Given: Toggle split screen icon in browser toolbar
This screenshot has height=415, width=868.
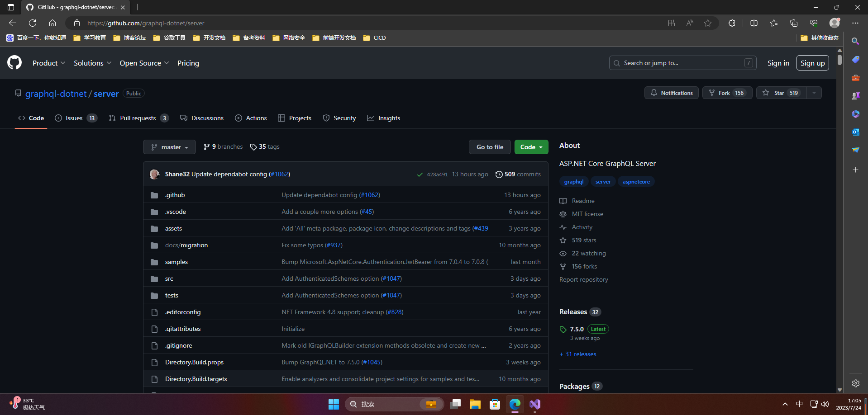Looking at the screenshot, I should 754,23.
